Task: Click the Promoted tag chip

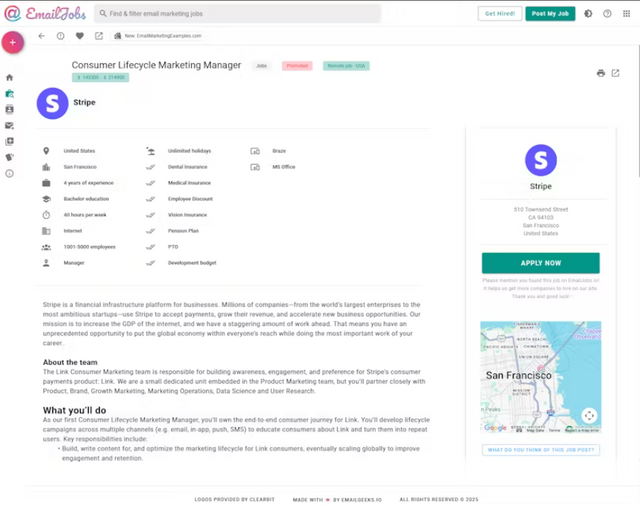Action: coord(297,66)
